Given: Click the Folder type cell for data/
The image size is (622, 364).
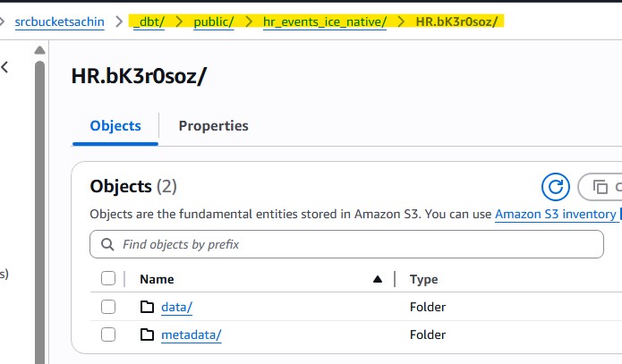Looking at the screenshot, I should 428,307.
